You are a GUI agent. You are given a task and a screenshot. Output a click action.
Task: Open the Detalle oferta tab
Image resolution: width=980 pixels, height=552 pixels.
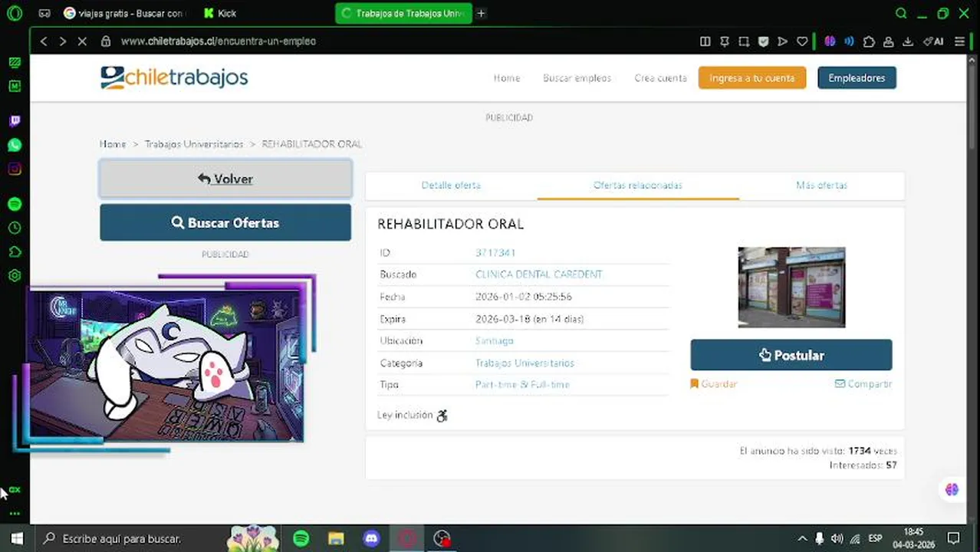pyautogui.click(x=451, y=186)
